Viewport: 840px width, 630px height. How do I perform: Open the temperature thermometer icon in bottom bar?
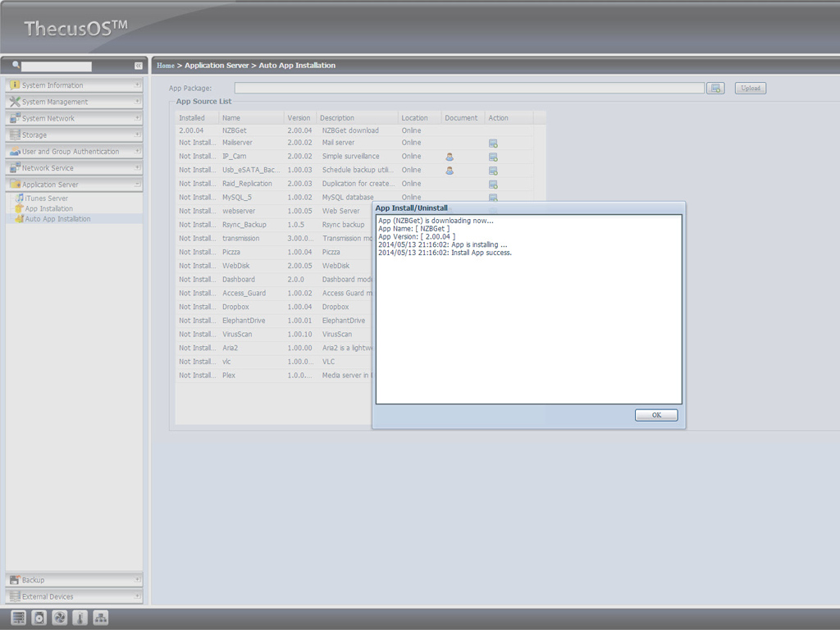point(80,618)
